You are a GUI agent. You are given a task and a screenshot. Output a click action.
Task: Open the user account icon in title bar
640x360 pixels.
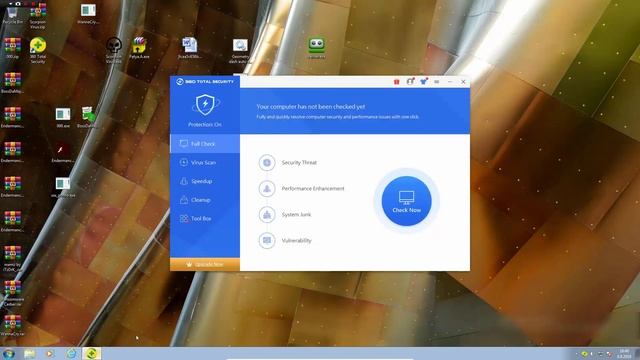(410, 82)
